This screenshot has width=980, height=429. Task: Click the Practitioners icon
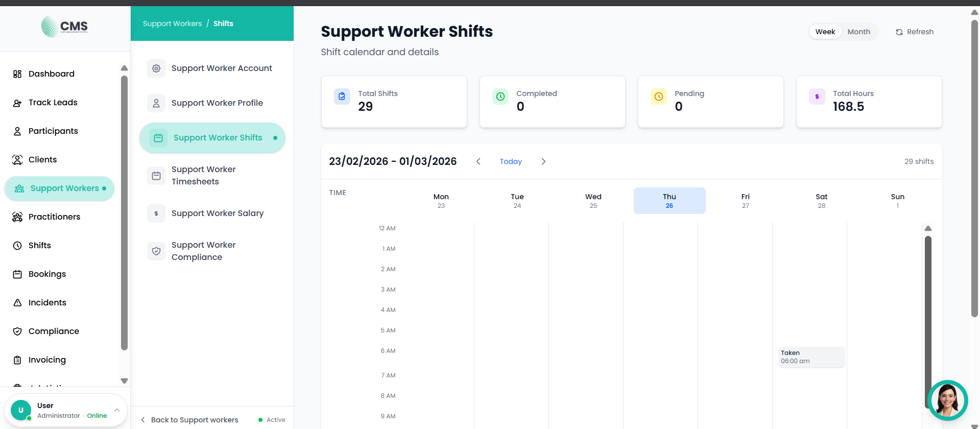pos(17,217)
